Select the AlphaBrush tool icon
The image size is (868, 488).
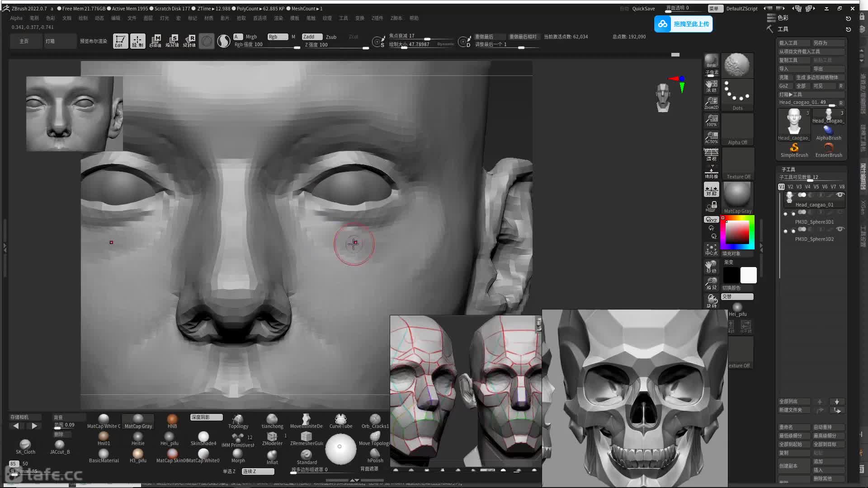click(x=829, y=133)
